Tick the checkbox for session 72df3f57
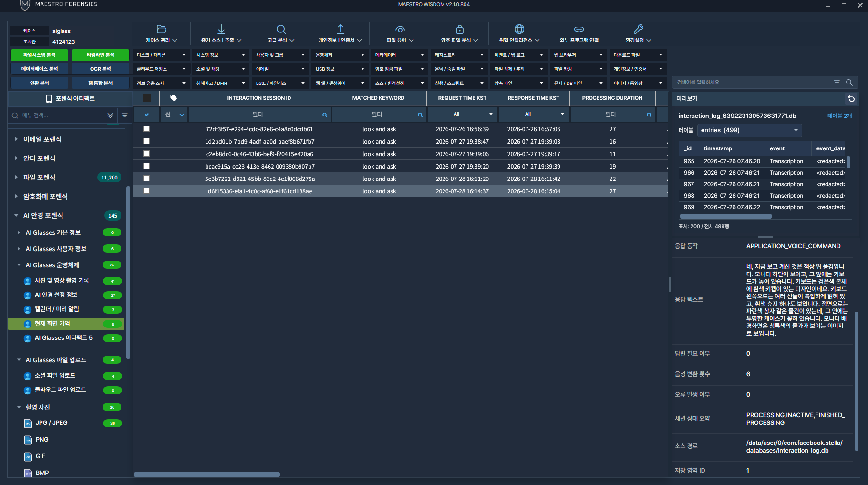 coord(146,129)
